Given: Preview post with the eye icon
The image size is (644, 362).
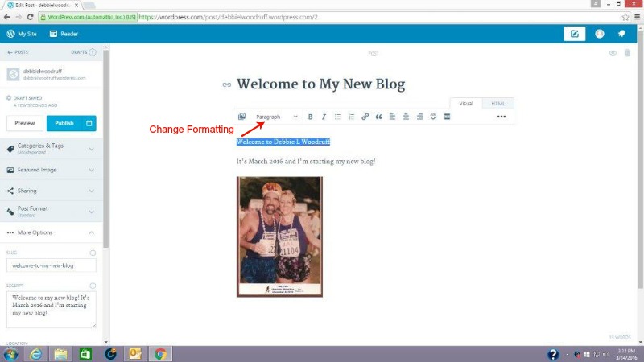Looking at the screenshot, I should [x=613, y=53].
